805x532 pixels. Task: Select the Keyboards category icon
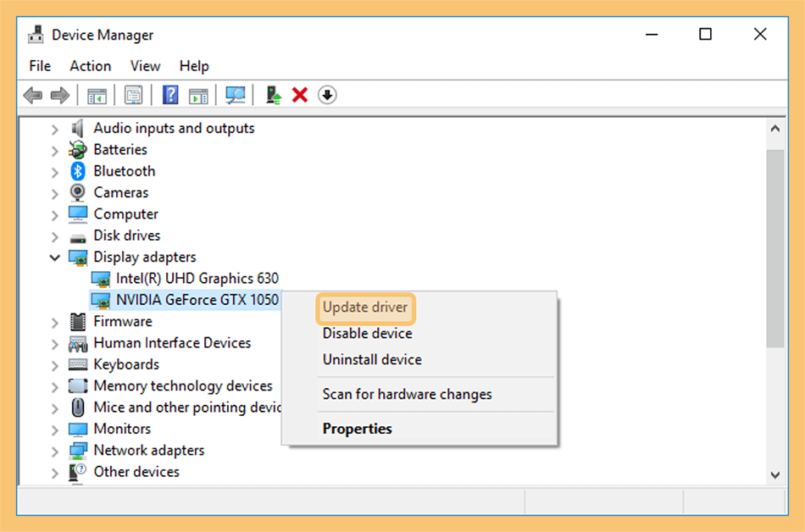pos(77,365)
